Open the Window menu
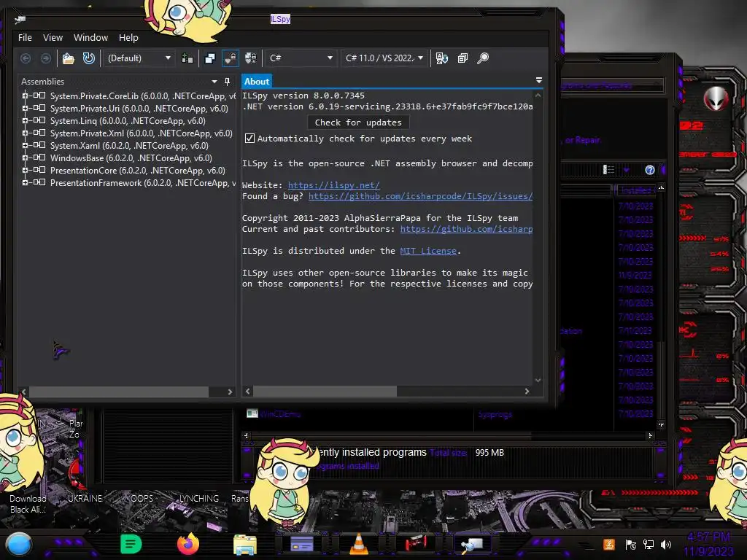The width and height of the screenshot is (747, 560). pyautogui.click(x=90, y=38)
